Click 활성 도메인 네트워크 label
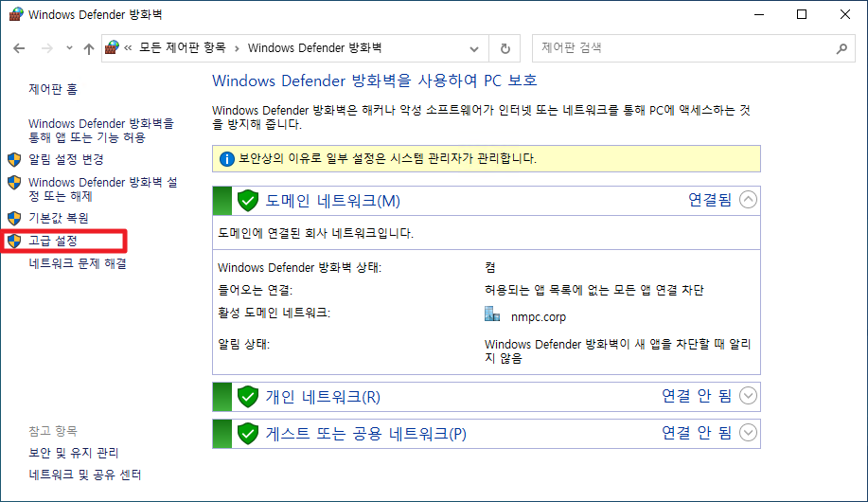 click(x=274, y=314)
